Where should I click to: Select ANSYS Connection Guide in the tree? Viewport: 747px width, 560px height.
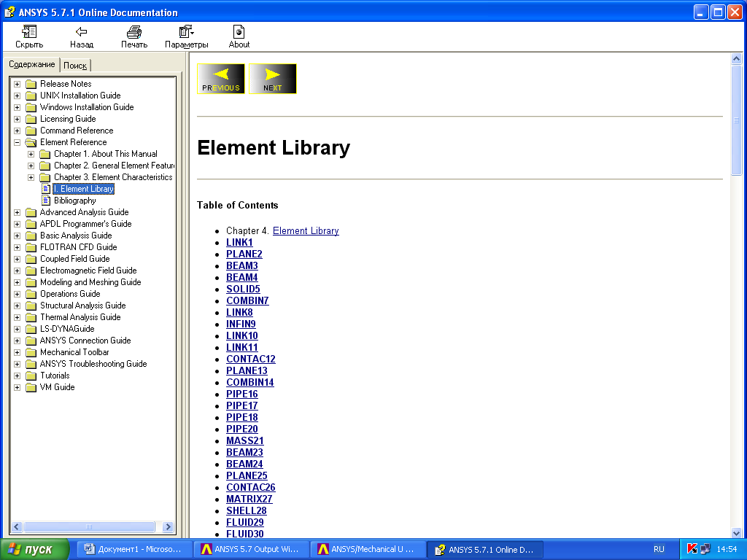85,341
